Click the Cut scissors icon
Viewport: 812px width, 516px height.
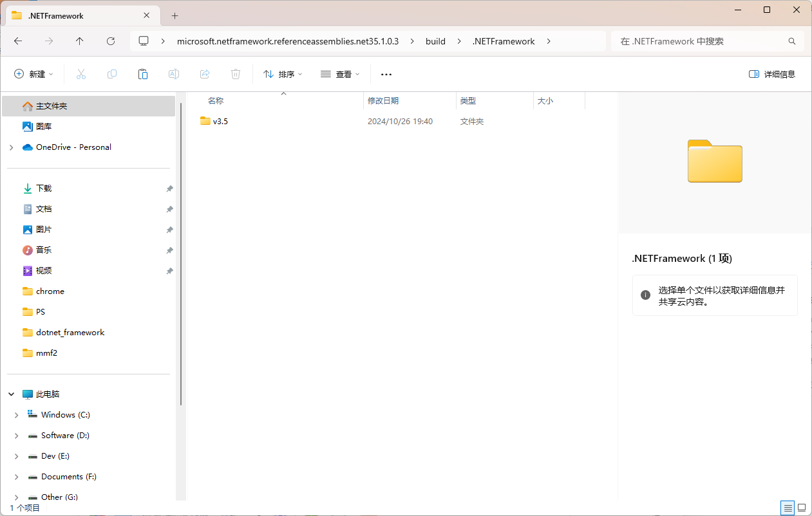coord(81,74)
